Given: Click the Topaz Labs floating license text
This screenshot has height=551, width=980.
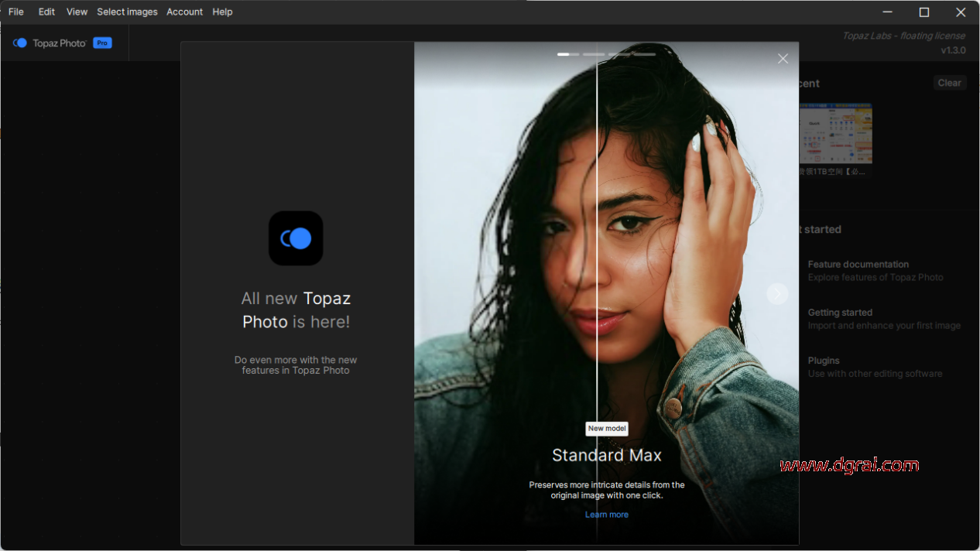Looking at the screenshot, I should (903, 36).
